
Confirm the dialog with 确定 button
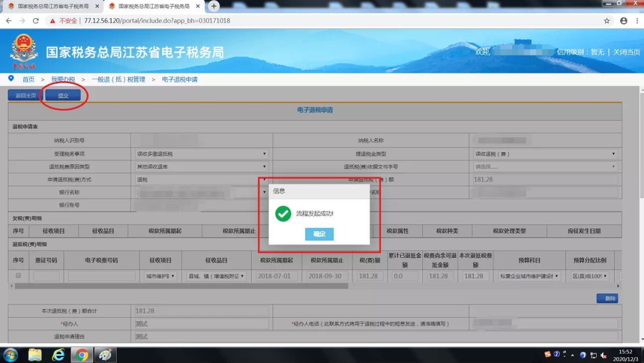tap(319, 234)
